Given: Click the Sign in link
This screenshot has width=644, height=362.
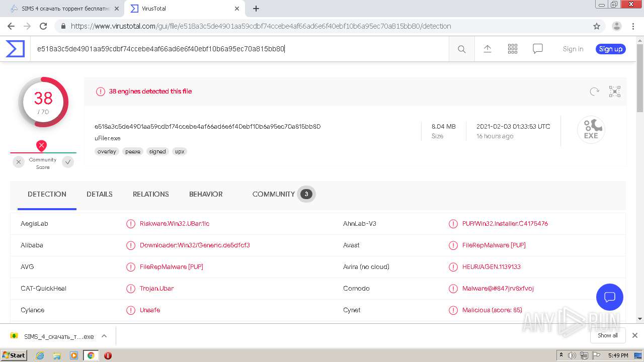Looking at the screenshot, I should coord(573,49).
